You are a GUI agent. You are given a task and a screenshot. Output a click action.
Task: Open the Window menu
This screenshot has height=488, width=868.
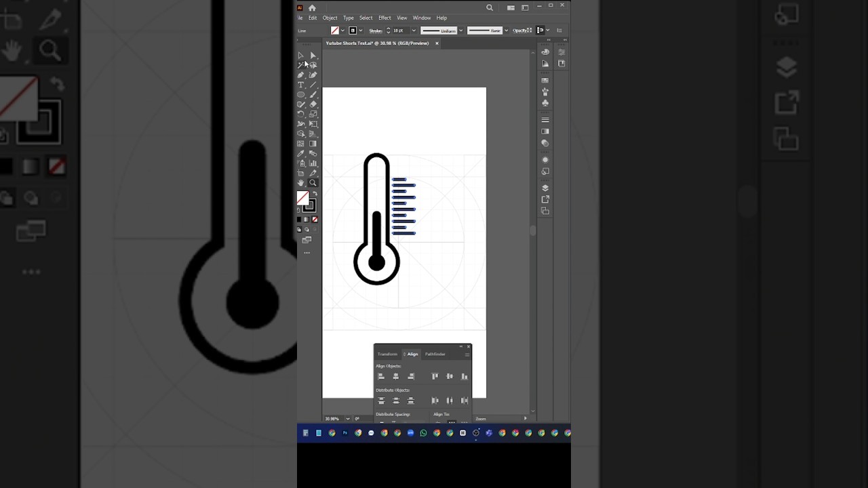[422, 18]
